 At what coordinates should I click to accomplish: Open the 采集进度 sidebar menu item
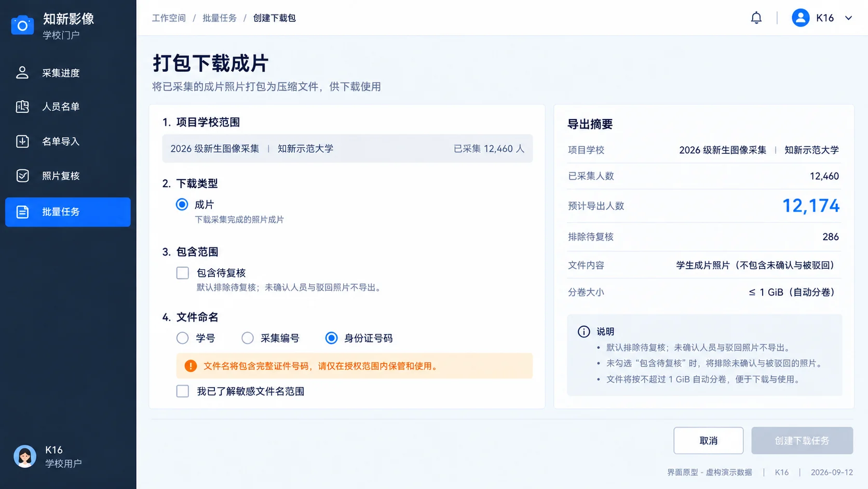pos(67,73)
